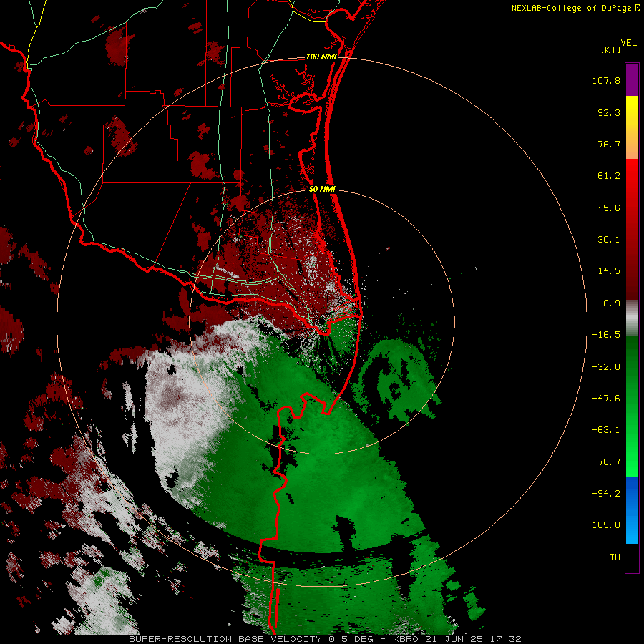
Task: Click the Super-Resolution Base Velocity caption
Action: (325, 639)
